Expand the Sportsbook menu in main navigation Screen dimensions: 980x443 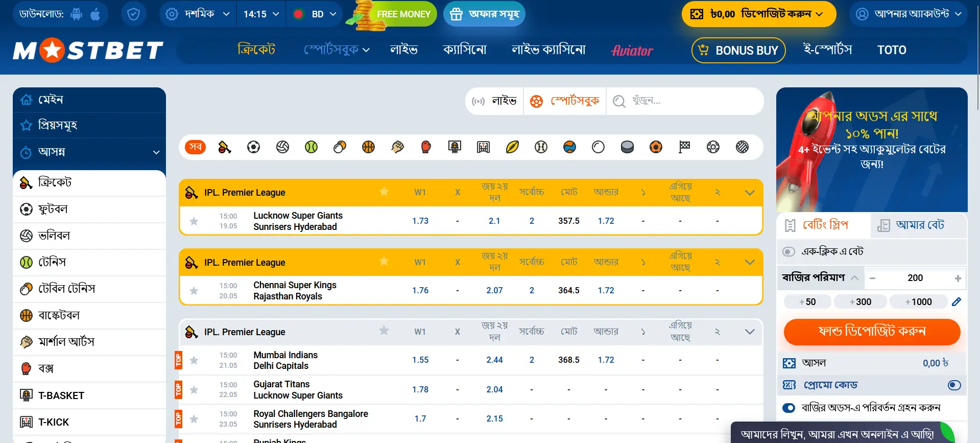pyautogui.click(x=337, y=50)
